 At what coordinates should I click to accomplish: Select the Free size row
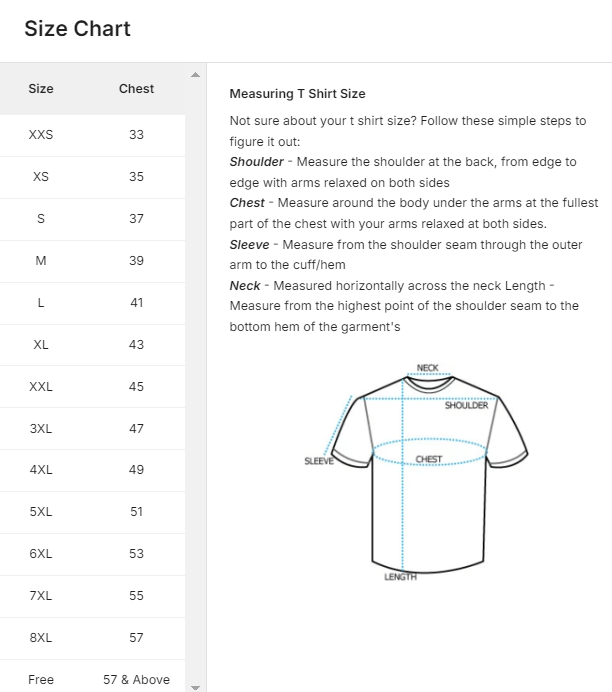92,680
